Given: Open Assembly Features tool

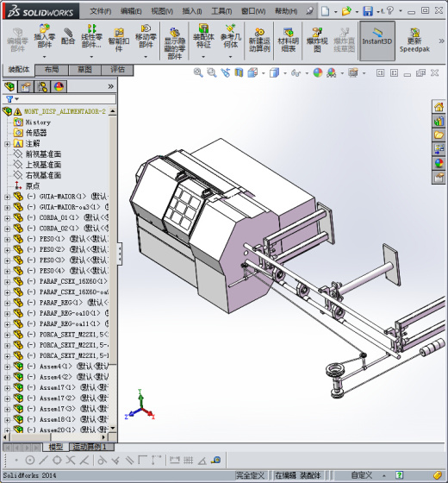Looking at the screenshot, I should pyautogui.click(x=203, y=35).
